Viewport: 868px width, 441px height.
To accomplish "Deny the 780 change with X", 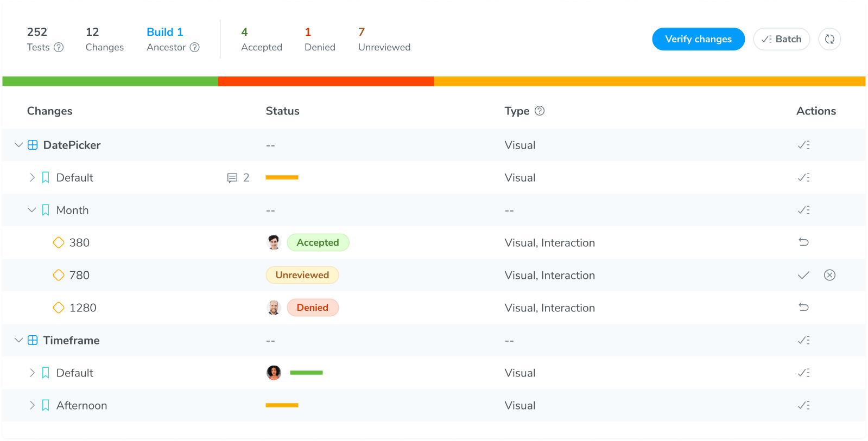I will [x=829, y=275].
